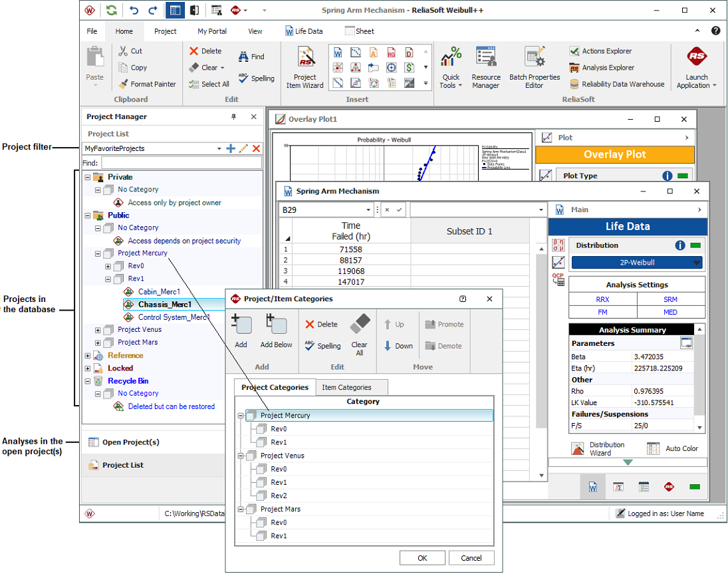This screenshot has width=728, height=574.
Task: Delete the current project filter
Action: pyautogui.click(x=256, y=148)
